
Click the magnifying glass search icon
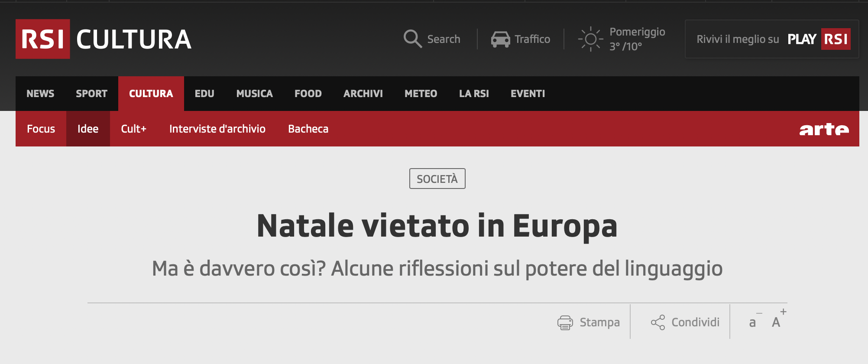[x=412, y=39]
